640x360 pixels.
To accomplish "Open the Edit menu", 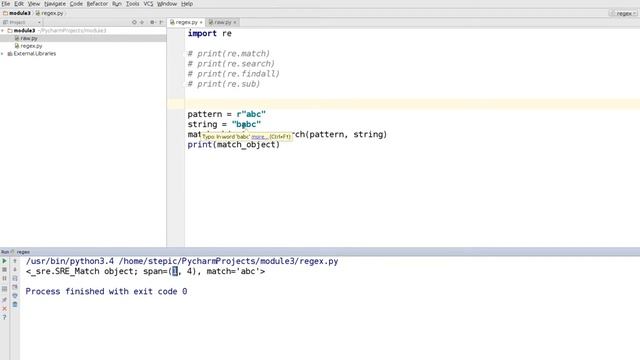I will point(19,4).
